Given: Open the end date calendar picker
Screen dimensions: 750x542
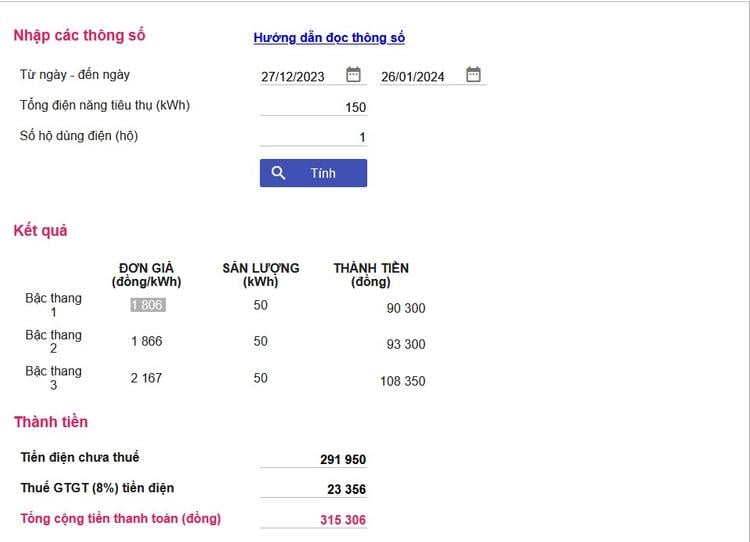Looking at the screenshot, I should pos(473,75).
